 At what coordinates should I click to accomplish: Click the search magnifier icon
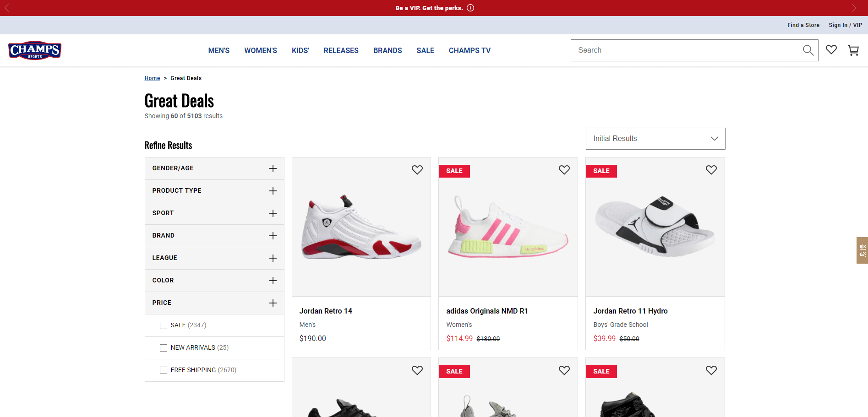pyautogui.click(x=808, y=50)
